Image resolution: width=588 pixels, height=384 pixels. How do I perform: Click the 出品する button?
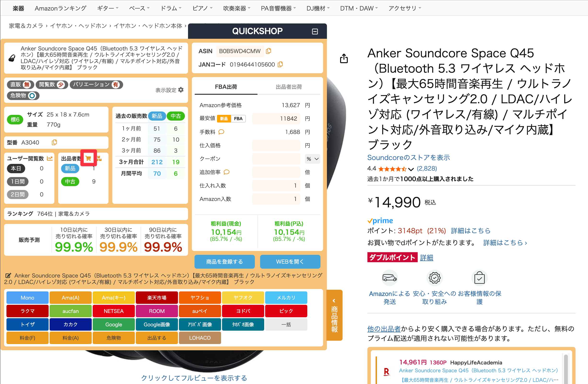click(x=157, y=338)
